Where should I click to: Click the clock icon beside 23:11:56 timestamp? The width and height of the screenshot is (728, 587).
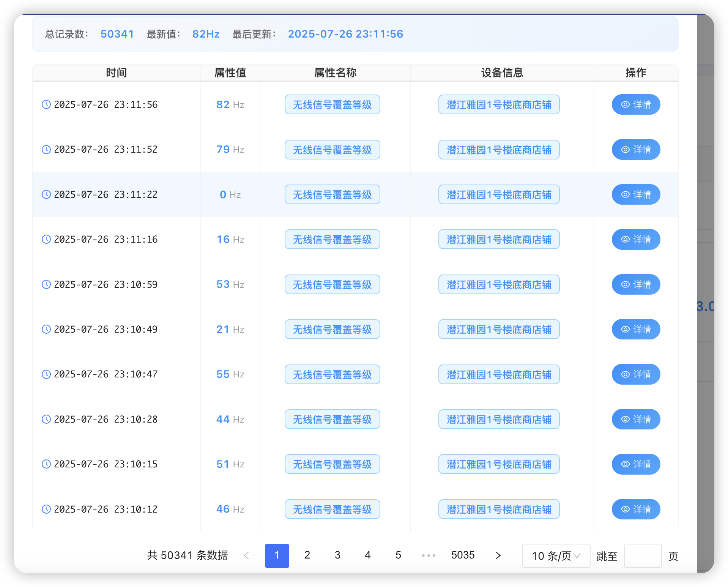[46, 104]
